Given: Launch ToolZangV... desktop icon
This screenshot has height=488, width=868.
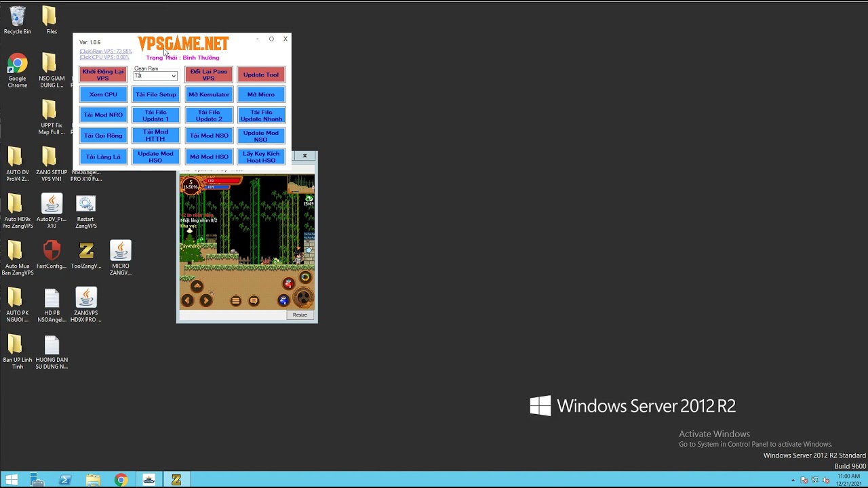Looking at the screenshot, I should tap(85, 255).
